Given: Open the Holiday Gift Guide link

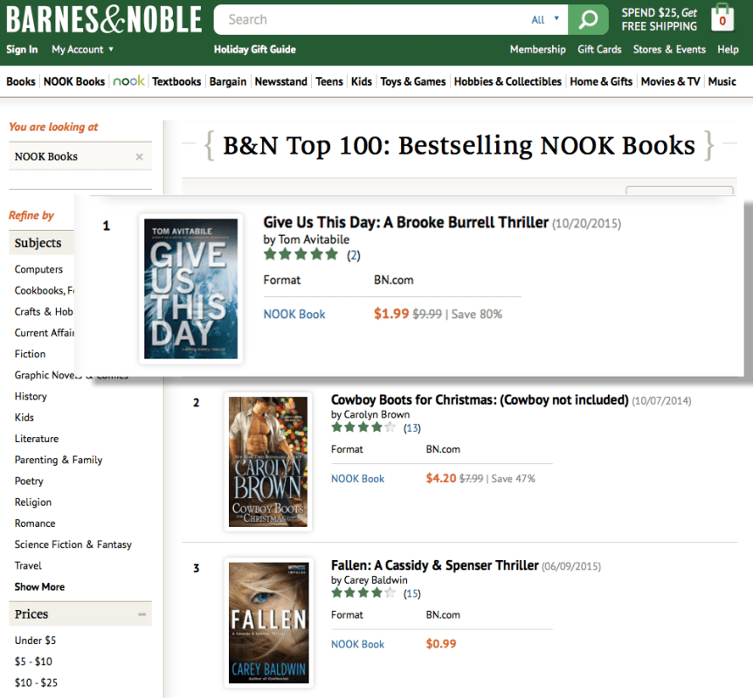Looking at the screenshot, I should coord(254,50).
